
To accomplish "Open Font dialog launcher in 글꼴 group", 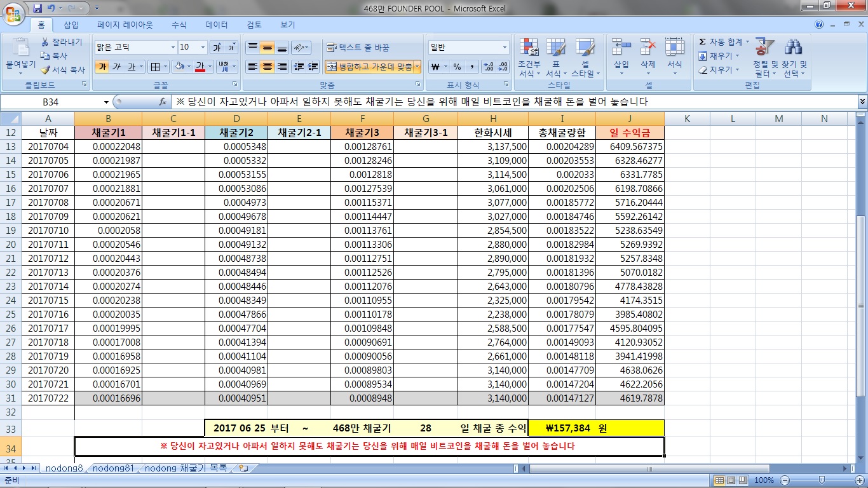I will pos(234,84).
